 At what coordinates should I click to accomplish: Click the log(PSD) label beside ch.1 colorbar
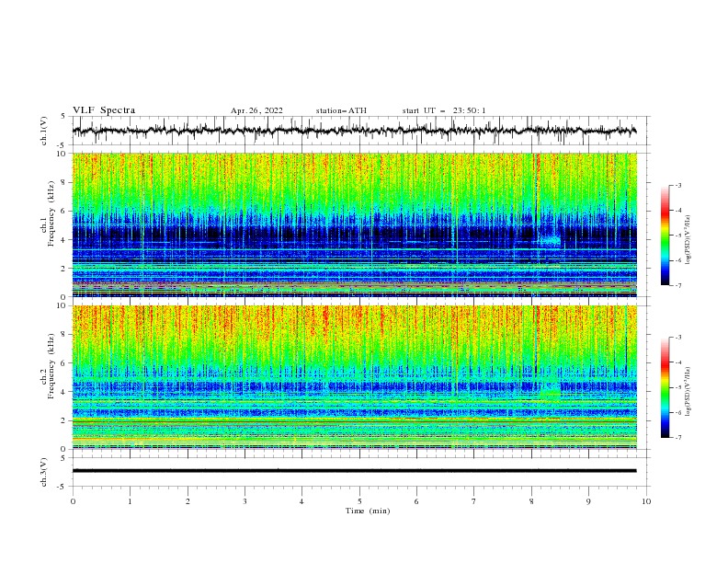688,239
